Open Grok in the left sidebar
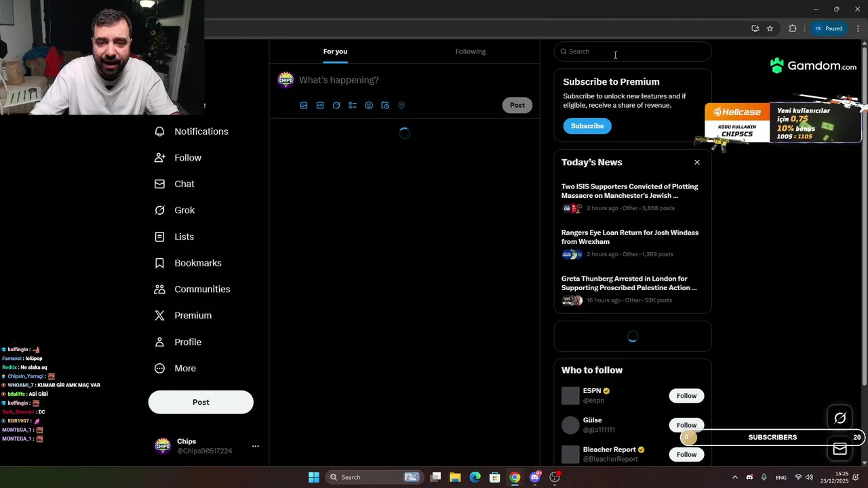This screenshot has height=488, width=868. click(x=175, y=210)
